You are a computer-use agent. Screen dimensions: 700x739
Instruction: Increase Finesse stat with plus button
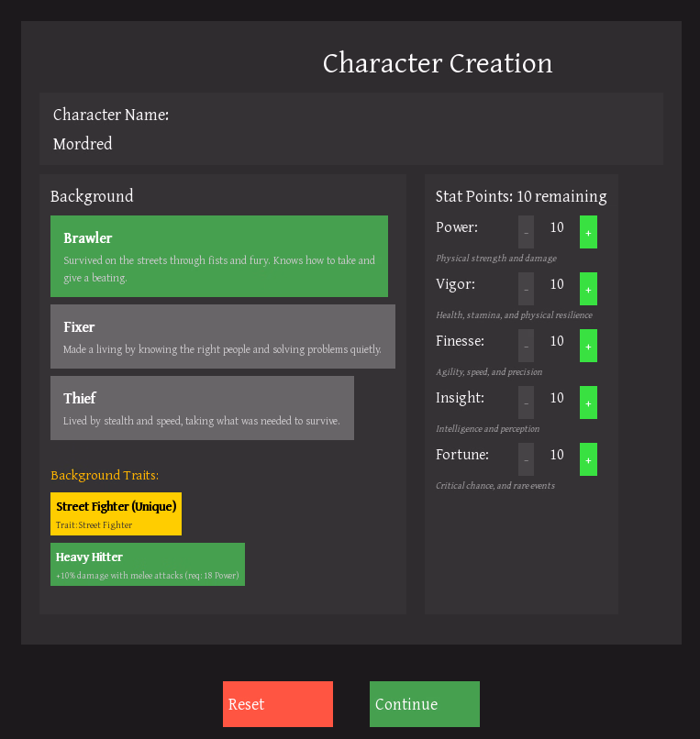(x=588, y=347)
